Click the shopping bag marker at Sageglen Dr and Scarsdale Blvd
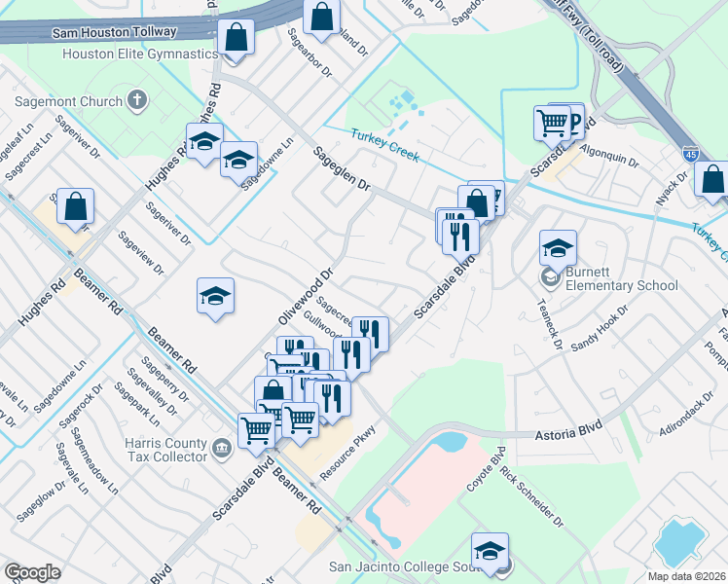This screenshot has width=728, height=584. point(476,203)
